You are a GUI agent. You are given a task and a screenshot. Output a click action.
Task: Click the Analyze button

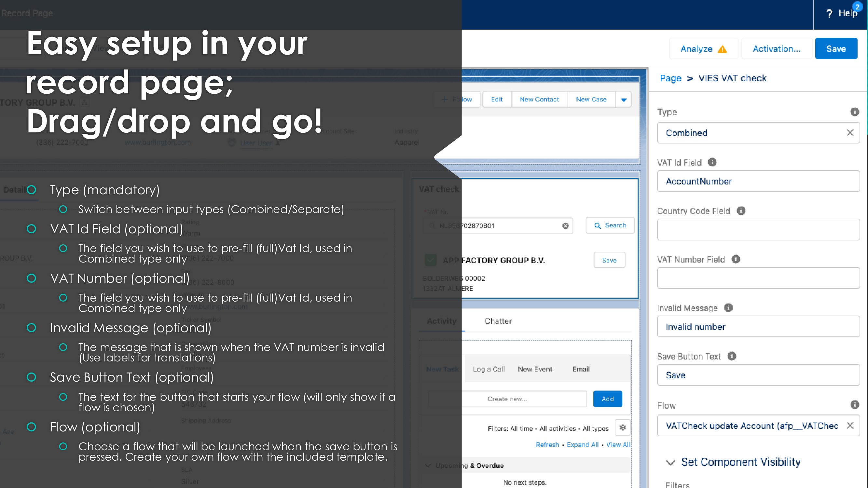pyautogui.click(x=703, y=49)
